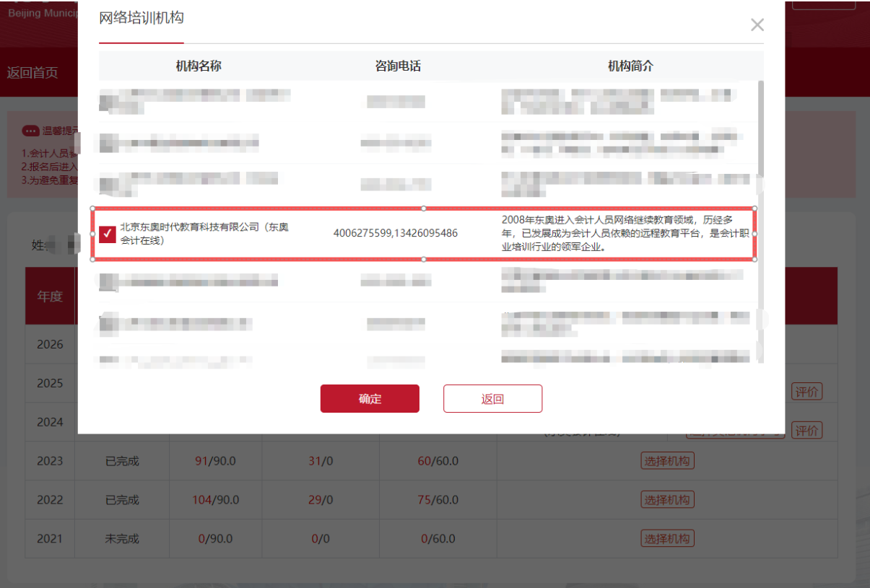Click 选择机构 in the 2021 row
This screenshot has height=588, width=870.
667,539
